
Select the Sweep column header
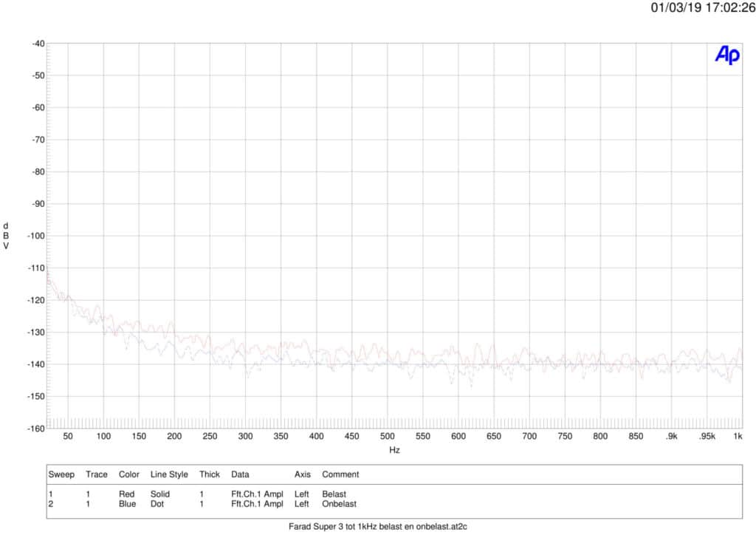click(x=61, y=474)
